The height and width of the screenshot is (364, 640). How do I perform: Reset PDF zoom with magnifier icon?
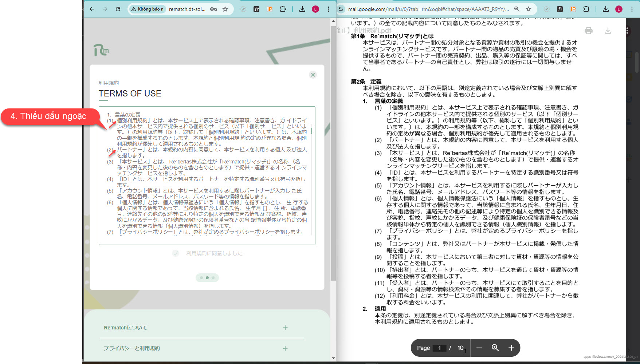tap(495, 348)
